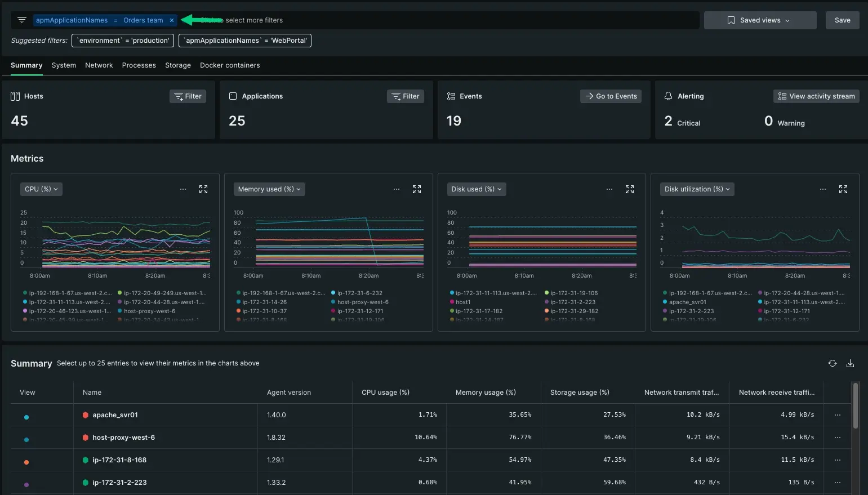Switch to the Network tab

pos(99,65)
